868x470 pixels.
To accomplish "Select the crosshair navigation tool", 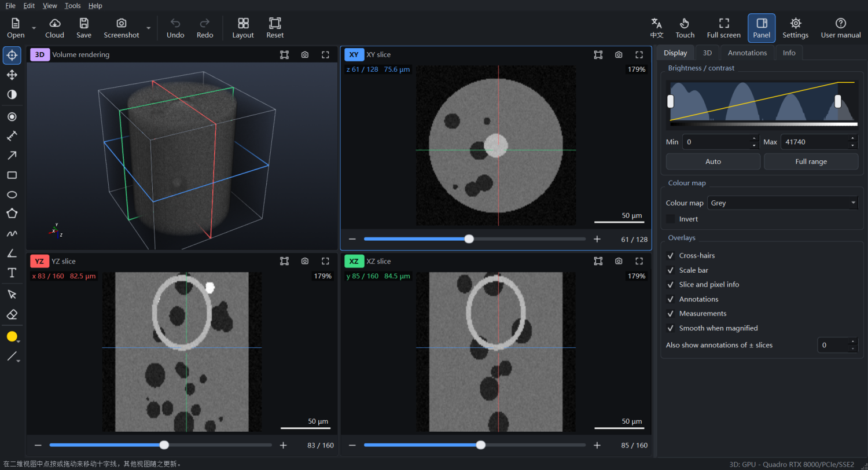I will pos(12,56).
